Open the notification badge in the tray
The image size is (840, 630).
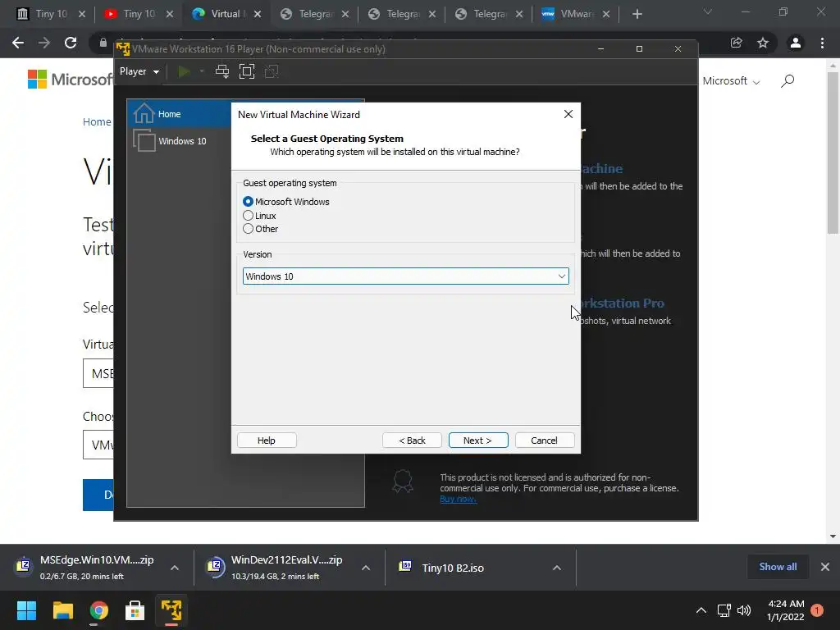817,610
